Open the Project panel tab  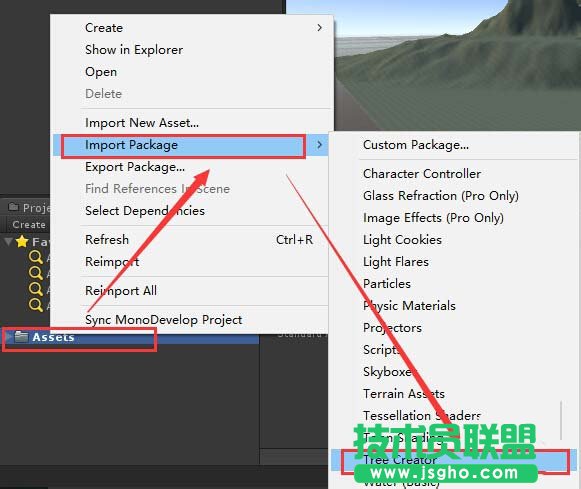pyautogui.click(x=29, y=208)
